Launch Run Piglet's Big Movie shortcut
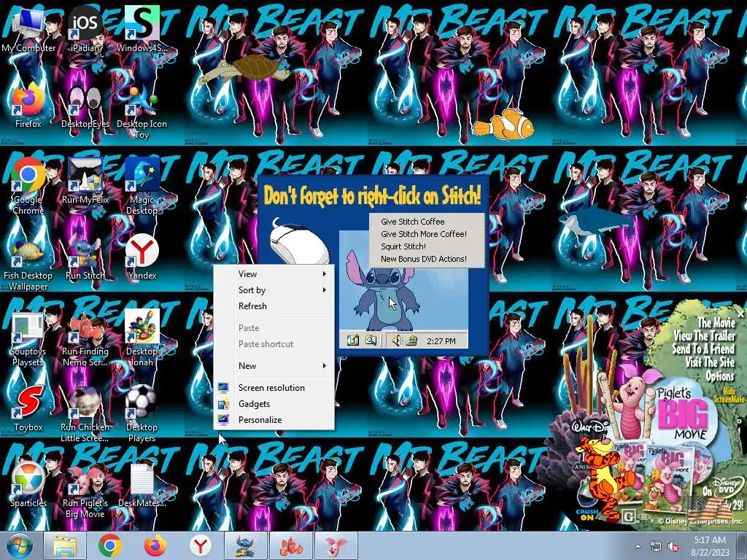Image resolution: width=747 pixels, height=560 pixels. point(85,491)
